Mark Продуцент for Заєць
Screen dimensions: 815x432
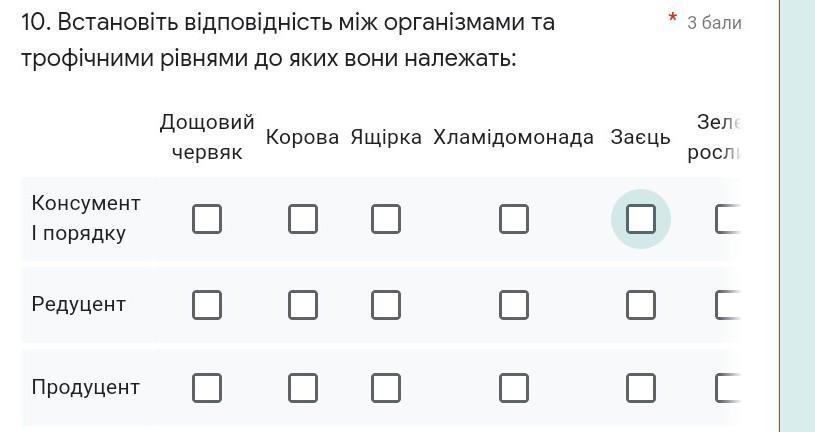641,387
